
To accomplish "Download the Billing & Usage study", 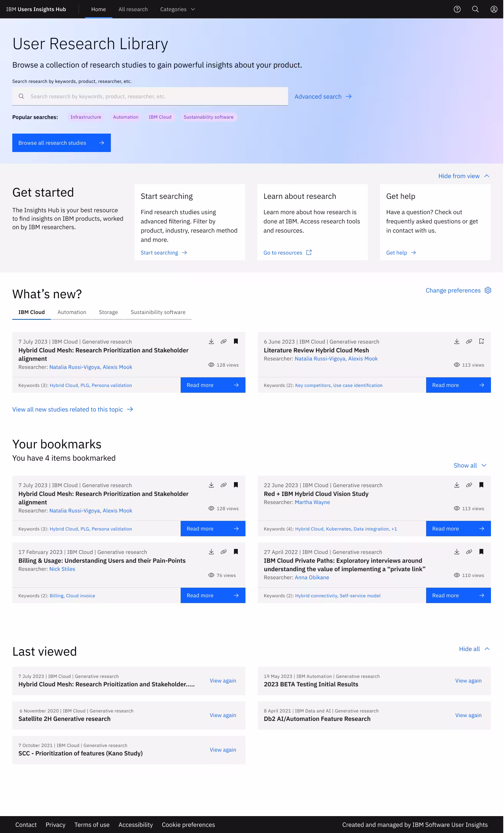I will (211, 552).
